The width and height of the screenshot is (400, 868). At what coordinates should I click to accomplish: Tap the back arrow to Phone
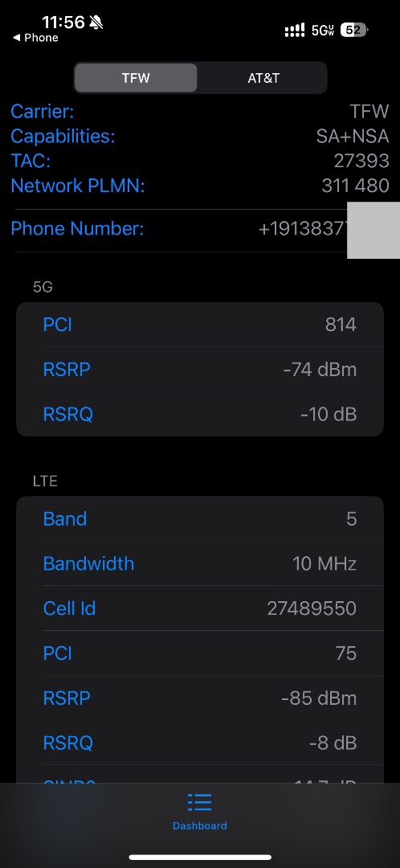pyautogui.click(x=17, y=38)
